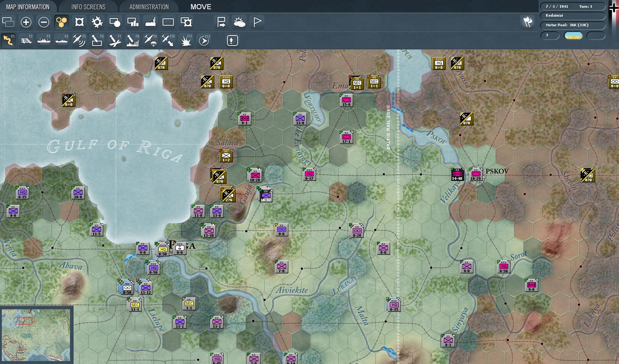Select the black 14-48 unit near Pskov
Viewport: 619px width, 364px height.
click(x=457, y=174)
